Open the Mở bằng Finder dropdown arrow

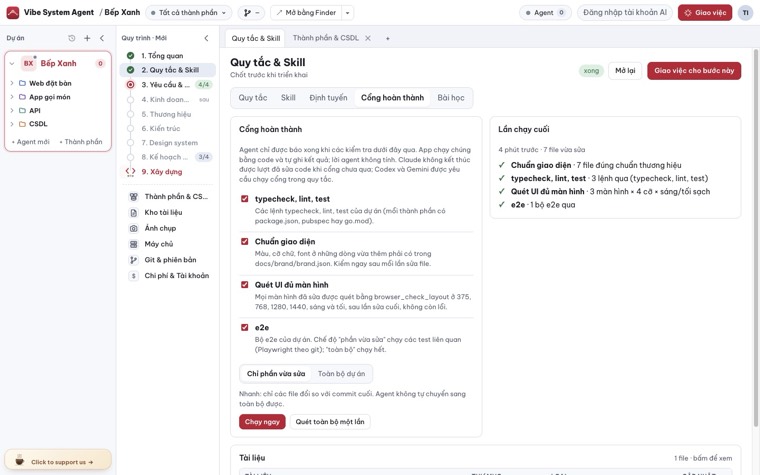coord(348,13)
